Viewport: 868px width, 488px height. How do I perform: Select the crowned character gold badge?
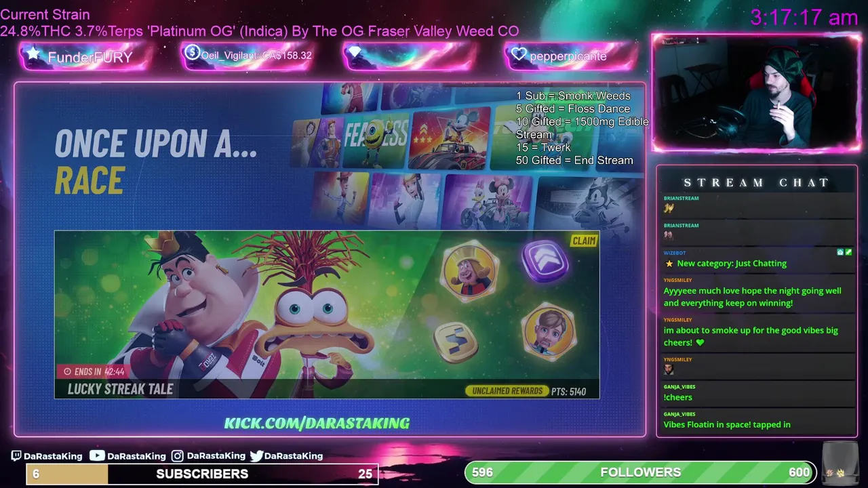click(470, 271)
